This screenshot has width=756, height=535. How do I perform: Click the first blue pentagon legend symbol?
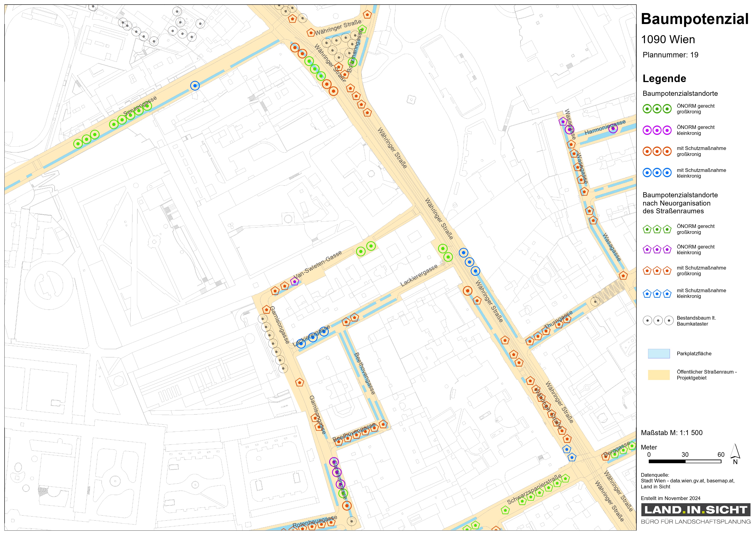(x=647, y=293)
